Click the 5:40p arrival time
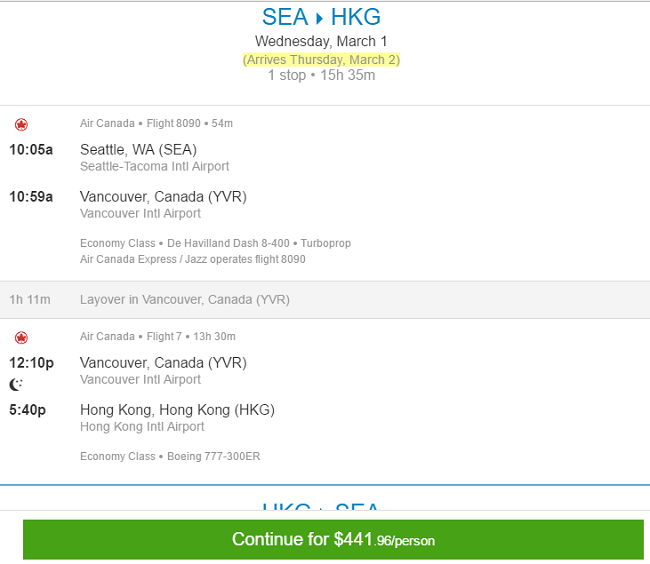 pyautogui.click(x=27, y=410)
